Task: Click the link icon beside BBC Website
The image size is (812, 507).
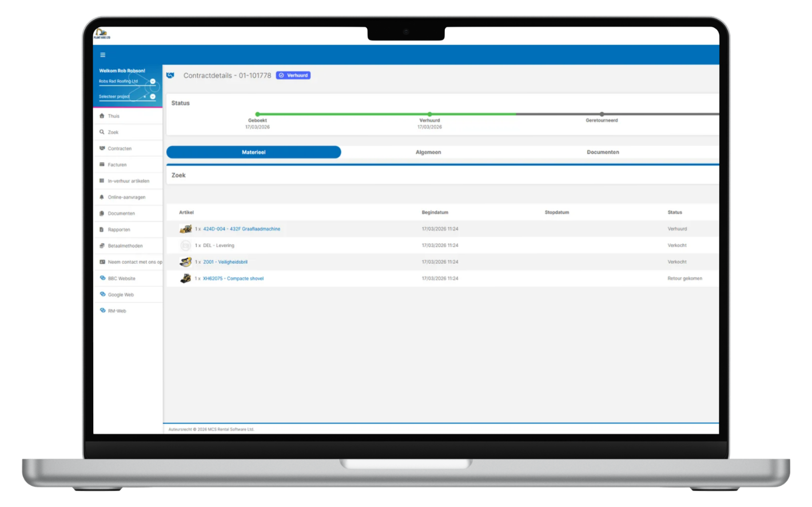Action: point(102,278)
